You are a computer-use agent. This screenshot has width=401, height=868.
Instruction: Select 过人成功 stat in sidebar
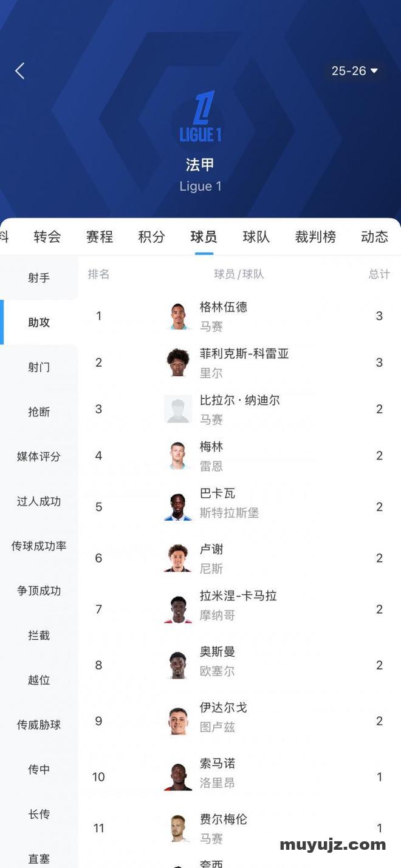coord(39,501)
